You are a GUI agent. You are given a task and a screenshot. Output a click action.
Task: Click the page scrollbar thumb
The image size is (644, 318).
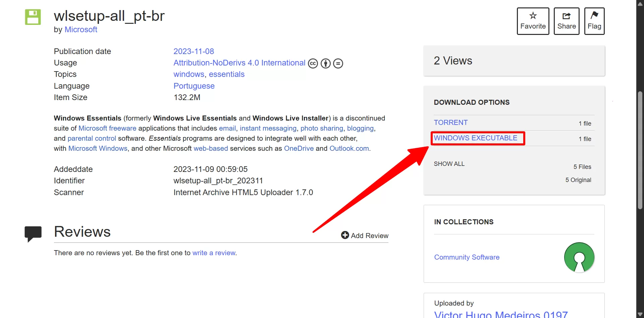(x=640, y=150)
